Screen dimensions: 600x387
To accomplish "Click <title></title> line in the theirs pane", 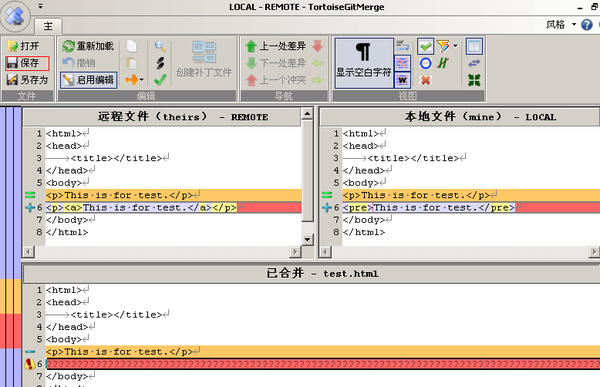I will (x=173, y=158).
